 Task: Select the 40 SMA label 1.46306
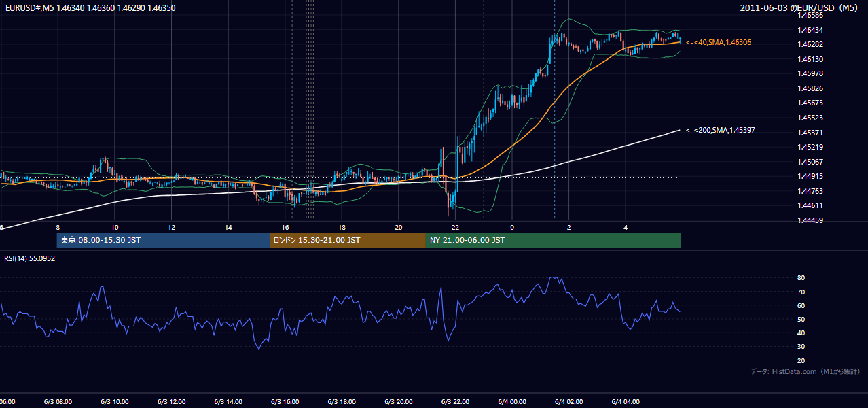pyautogui.click(x=719, y=42)
